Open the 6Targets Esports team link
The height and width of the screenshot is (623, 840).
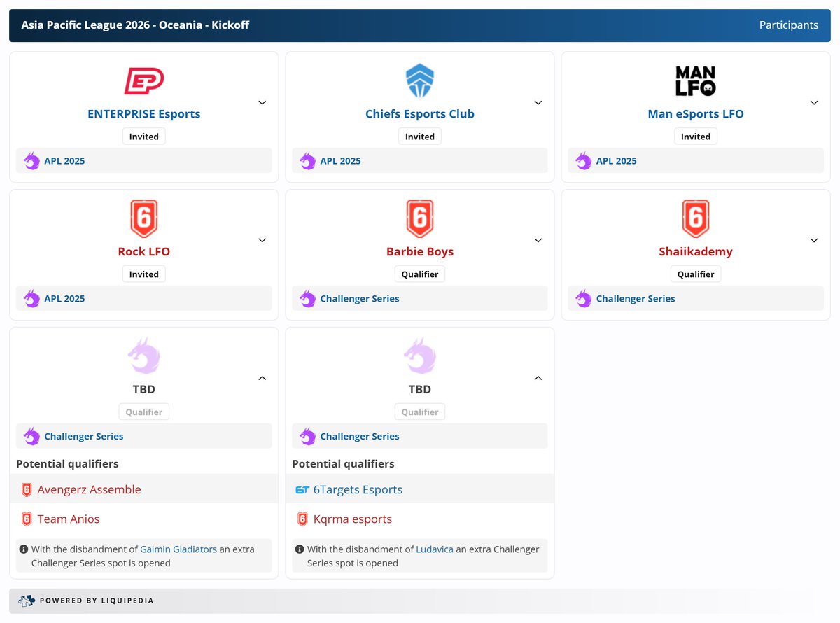click(358, 490)
